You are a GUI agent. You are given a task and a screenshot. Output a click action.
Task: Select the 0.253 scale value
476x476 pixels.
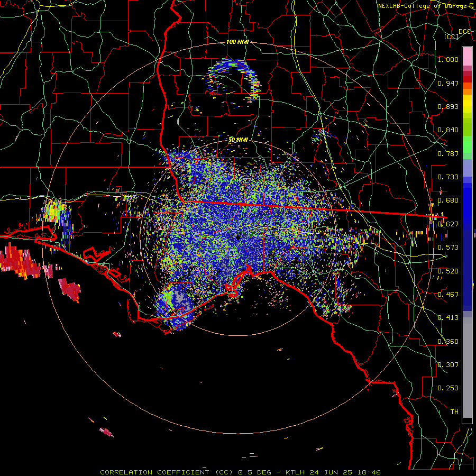tap(448, 388)
